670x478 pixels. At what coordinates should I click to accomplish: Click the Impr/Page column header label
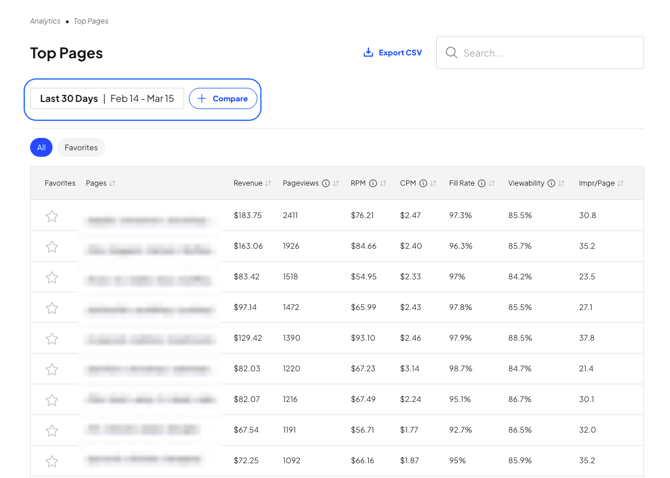tap(597, 183)
